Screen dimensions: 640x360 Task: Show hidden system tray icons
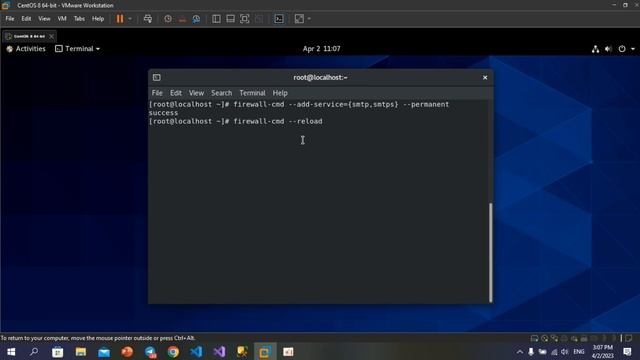click(x=520, y=352)
